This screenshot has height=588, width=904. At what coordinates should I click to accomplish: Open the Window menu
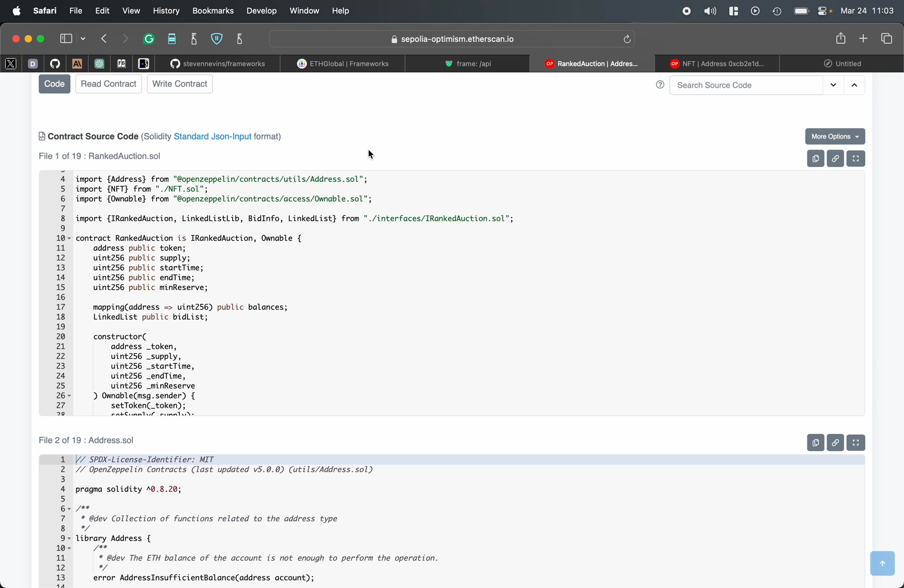(x=304, y=11)
